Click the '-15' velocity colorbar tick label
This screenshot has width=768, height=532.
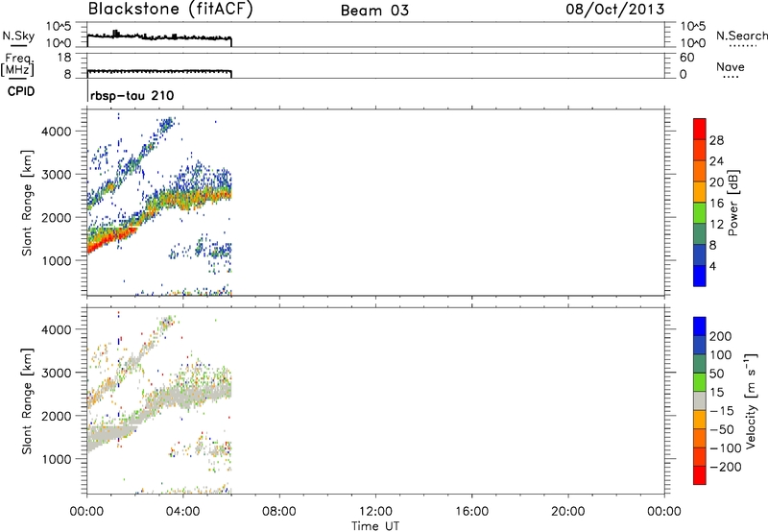[722, 410]
